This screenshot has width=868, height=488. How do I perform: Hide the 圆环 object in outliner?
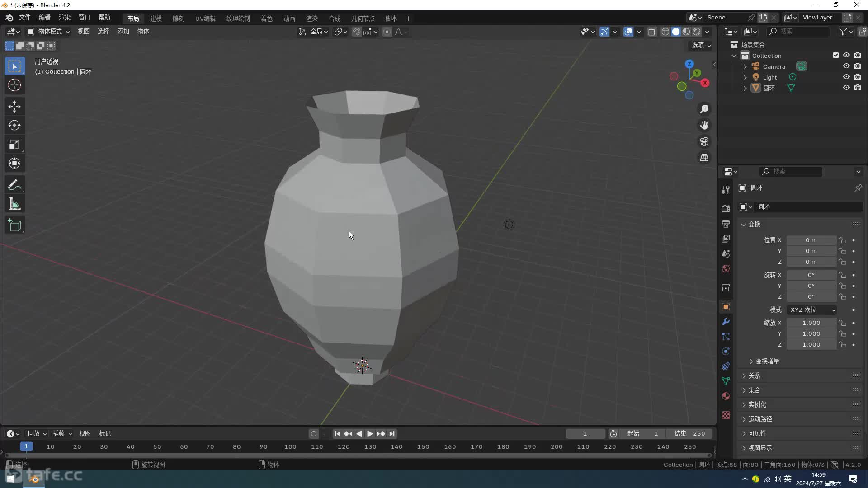[x=846, y=88]
